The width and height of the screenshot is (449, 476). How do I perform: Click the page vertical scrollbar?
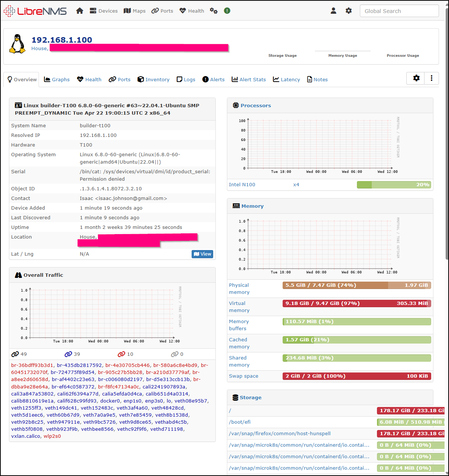[447, 134]
